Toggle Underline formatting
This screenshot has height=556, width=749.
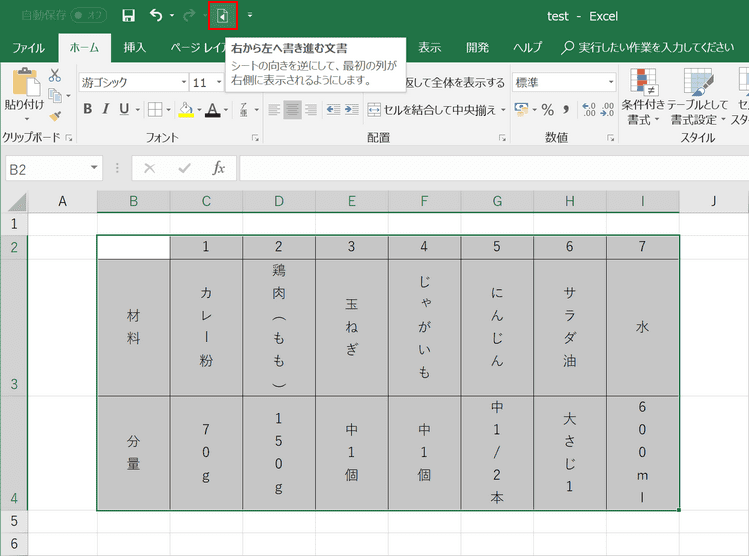[124, 109]
